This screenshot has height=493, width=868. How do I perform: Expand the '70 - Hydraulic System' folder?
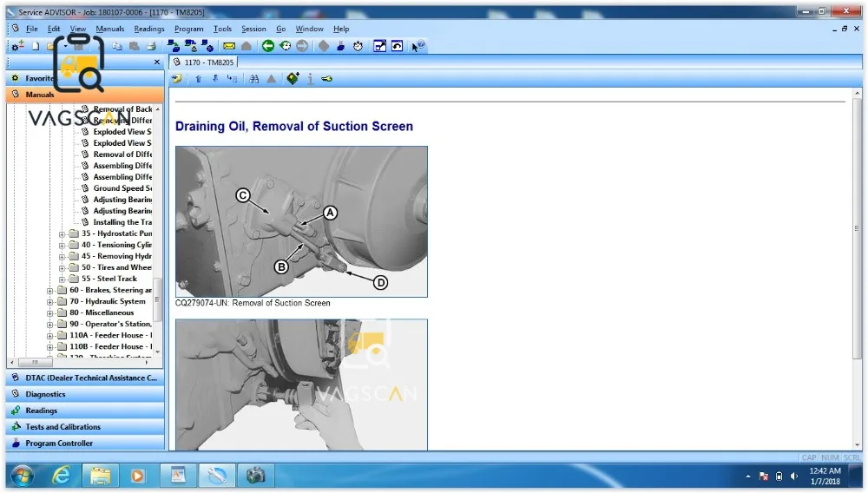(x=49, y=302)
